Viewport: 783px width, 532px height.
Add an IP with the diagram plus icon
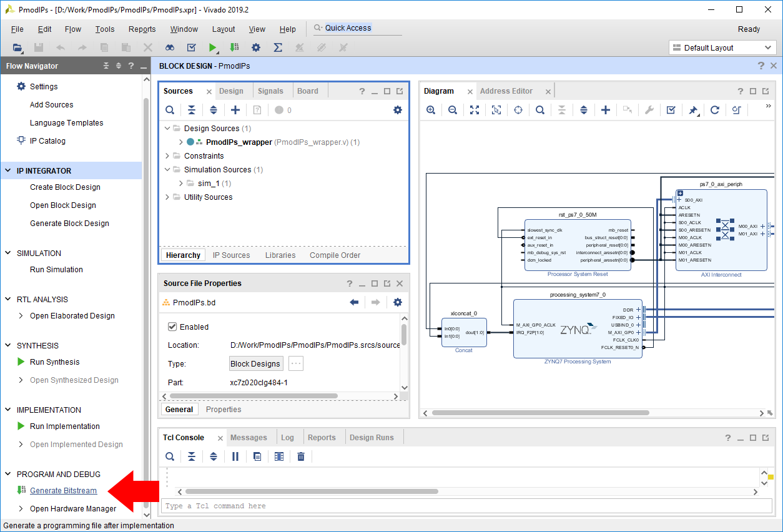click(606, 110)
